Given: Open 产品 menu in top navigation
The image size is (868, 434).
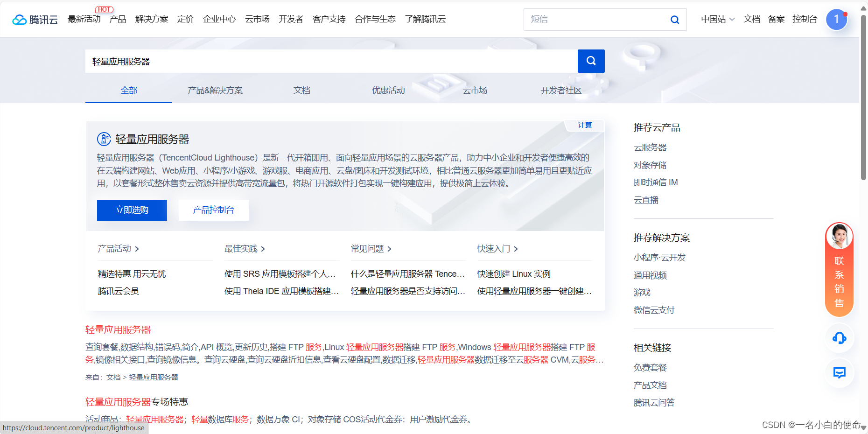Looking at the screenshot, I should [118, 19].
